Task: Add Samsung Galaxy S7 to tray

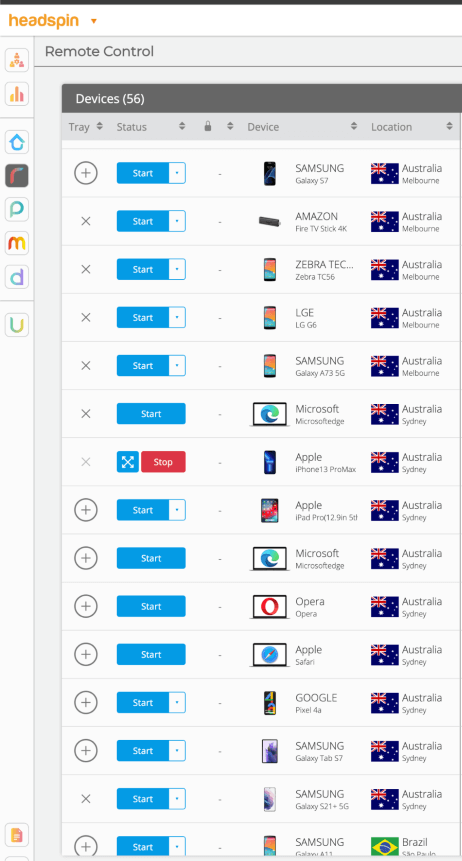Action: point(86,173)
